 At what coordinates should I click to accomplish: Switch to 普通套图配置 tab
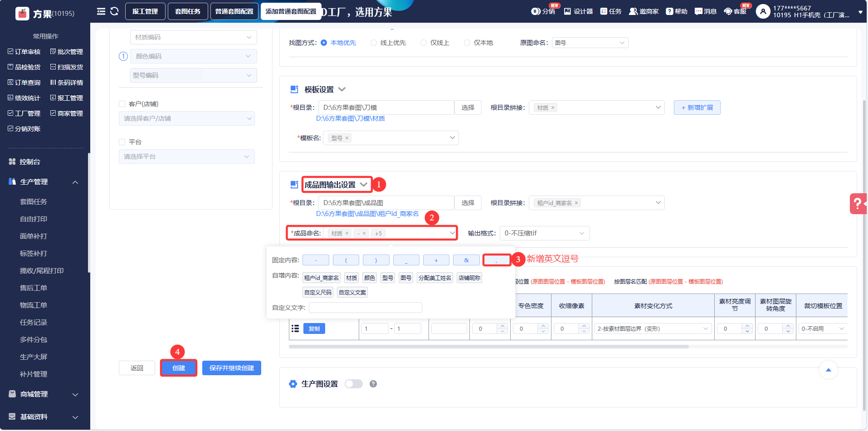[x=234, y=11]
